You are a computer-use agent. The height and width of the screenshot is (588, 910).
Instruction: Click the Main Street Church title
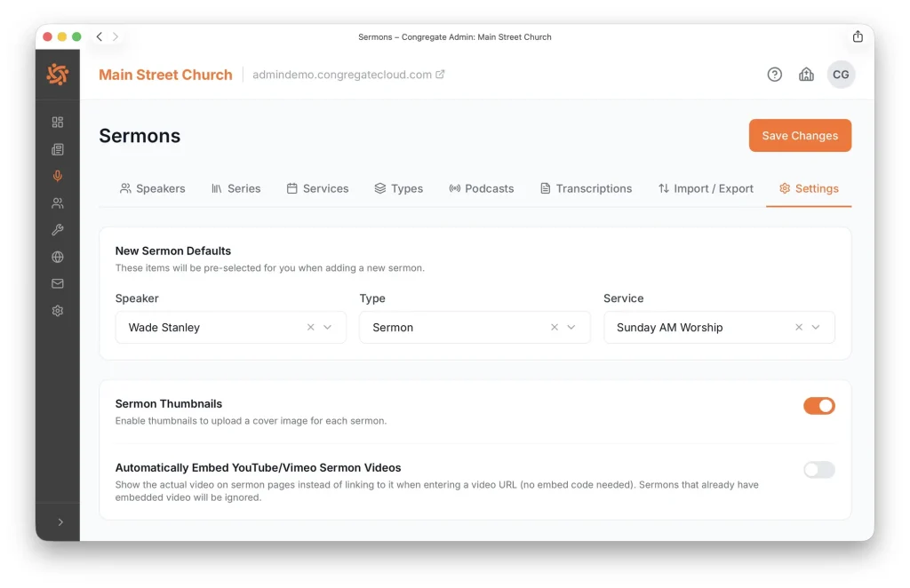165,75
